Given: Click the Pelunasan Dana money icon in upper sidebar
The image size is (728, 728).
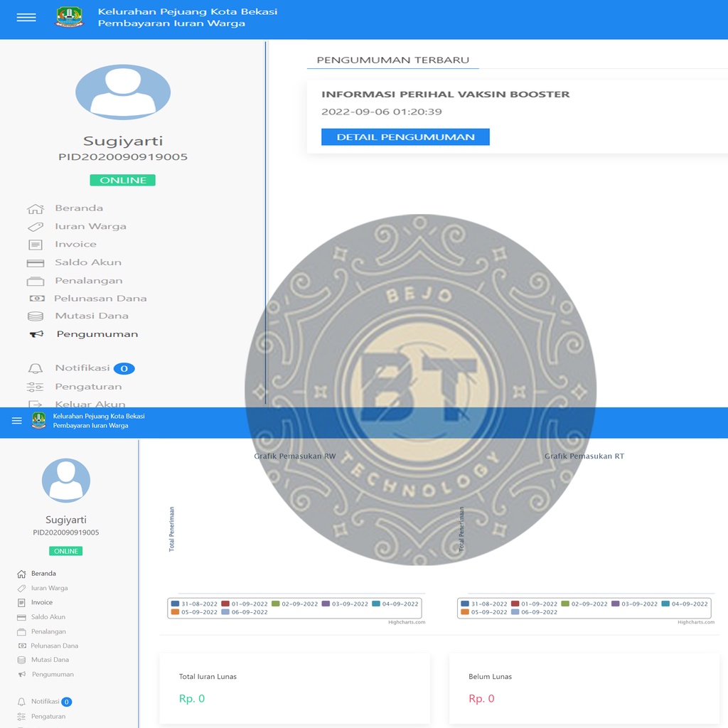Looking at the screenshot, I should point(36,299).
